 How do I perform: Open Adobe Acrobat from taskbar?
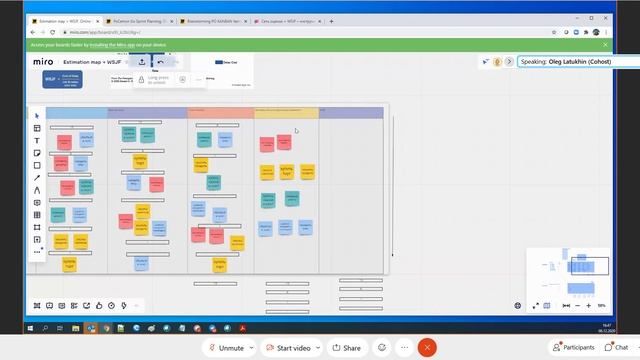(242, 328)
